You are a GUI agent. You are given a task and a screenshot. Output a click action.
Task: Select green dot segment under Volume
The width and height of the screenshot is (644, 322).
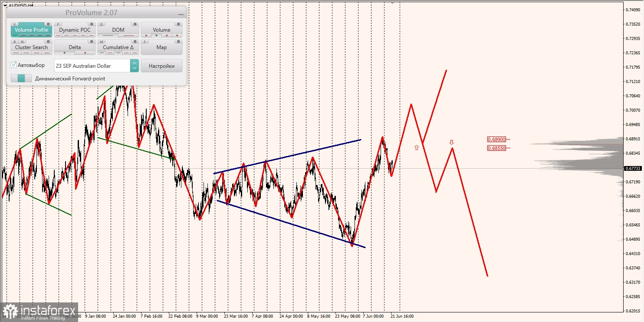(x=156, y=36)
